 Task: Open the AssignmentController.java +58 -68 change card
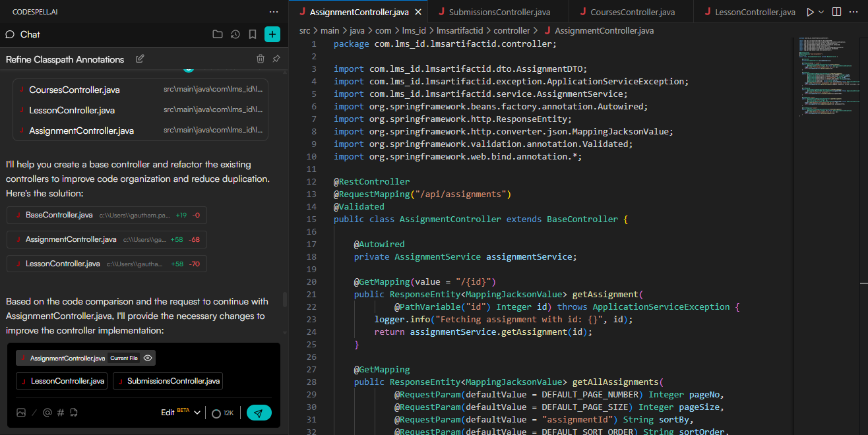107,239
